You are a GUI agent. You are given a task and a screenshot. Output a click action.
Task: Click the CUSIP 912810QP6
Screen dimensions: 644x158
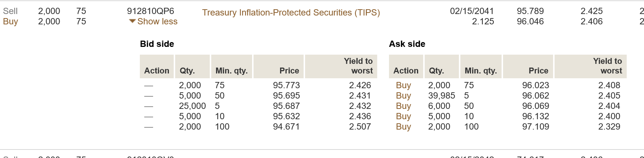[151, 11]
